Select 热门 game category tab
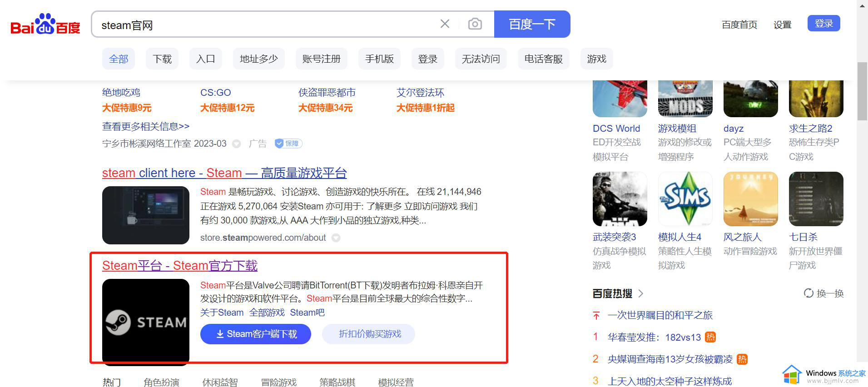Screen dimensions: 868x387 [x=112, y=382]
